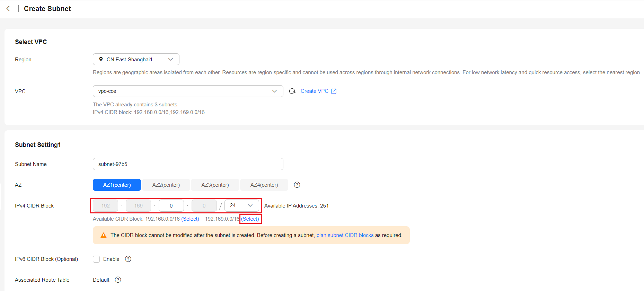Click the Subnet Name input field
Viewport: 644px width, 291px height.
pyautogui.click(x=188, y=164)
